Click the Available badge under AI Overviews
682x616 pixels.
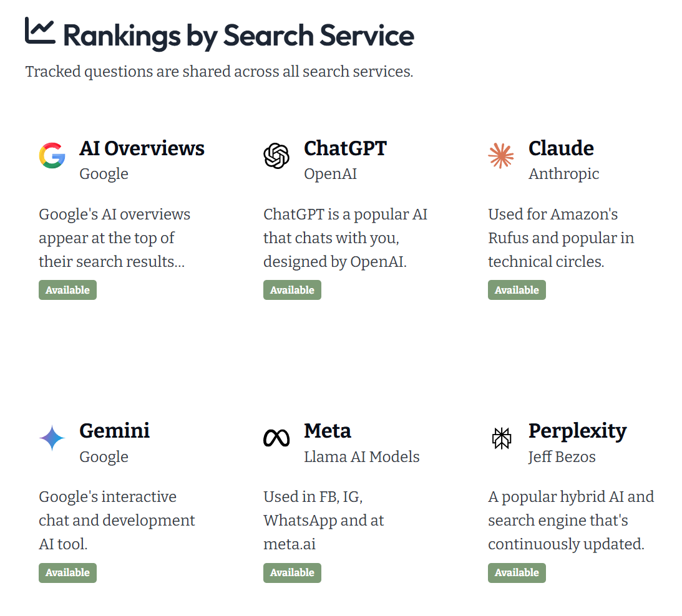click(67, 290)
